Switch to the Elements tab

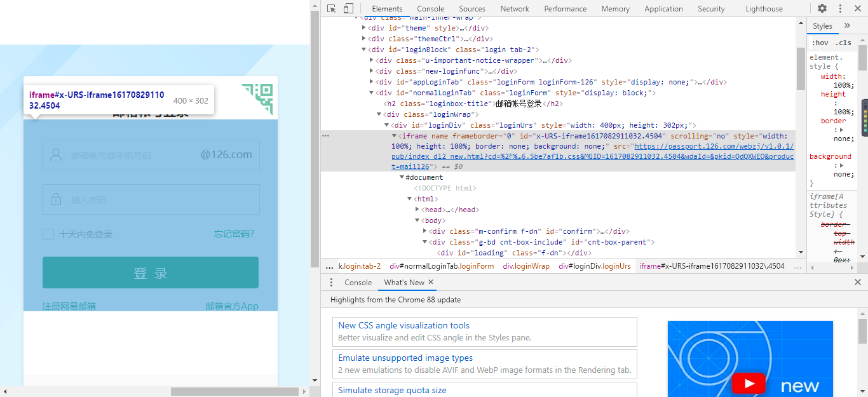387,9
